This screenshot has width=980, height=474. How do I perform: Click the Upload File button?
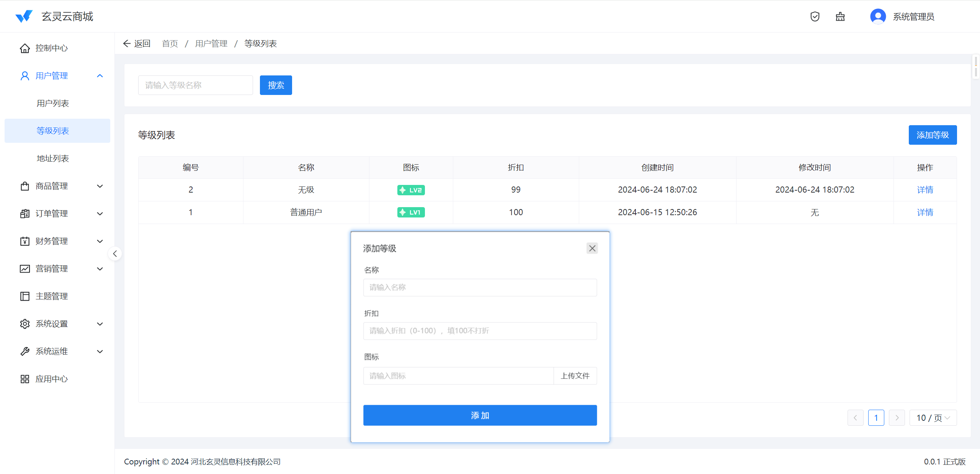[x=575, y=376]
